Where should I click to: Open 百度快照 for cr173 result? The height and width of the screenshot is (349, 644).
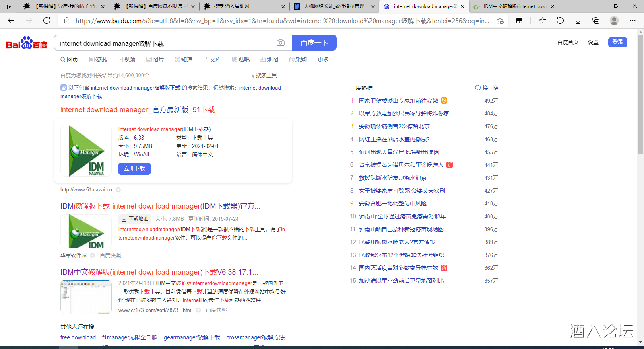click(x=216, y=310)
